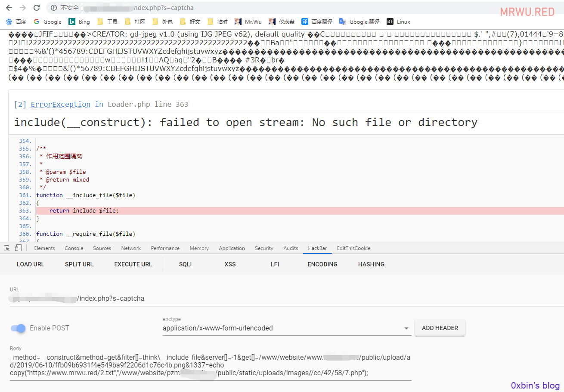Image resolution: width=564 pixels, height=392 pixels.
Task: Click the error message heading text
Action: [x=246, y=122]
